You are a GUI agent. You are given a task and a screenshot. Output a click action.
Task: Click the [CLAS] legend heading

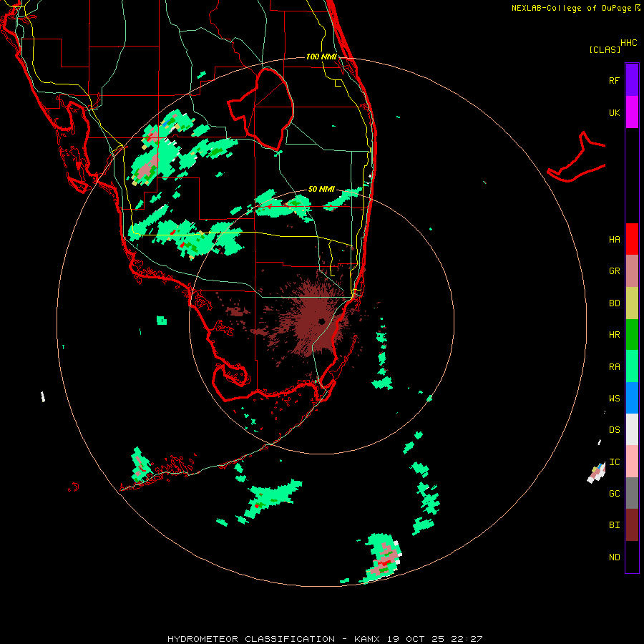tap(605, 49)
